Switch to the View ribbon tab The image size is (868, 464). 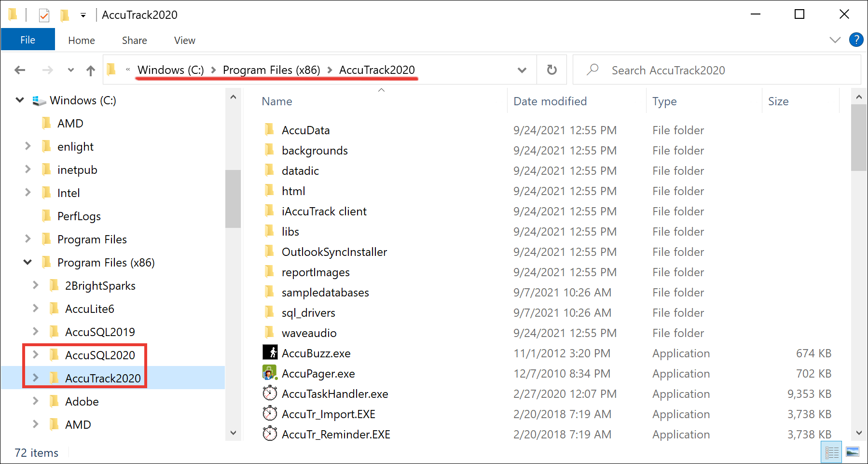click(185, 41)
